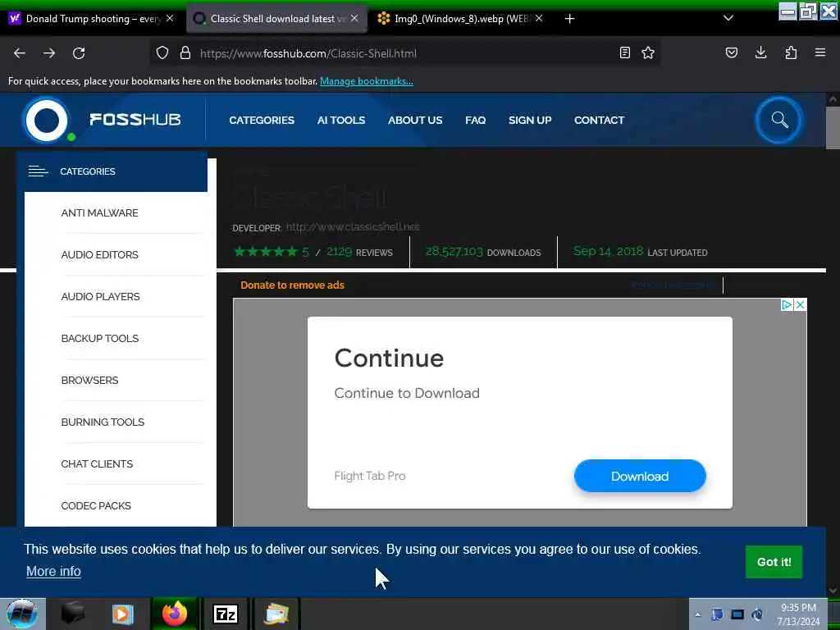Screen dimensions: 840x630
Task: Open the media player taskbar icon
Action: click(123, 614)
